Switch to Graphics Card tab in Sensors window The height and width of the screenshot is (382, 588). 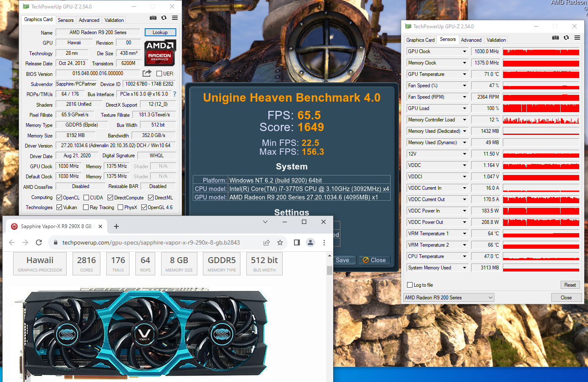click(421, 40)
